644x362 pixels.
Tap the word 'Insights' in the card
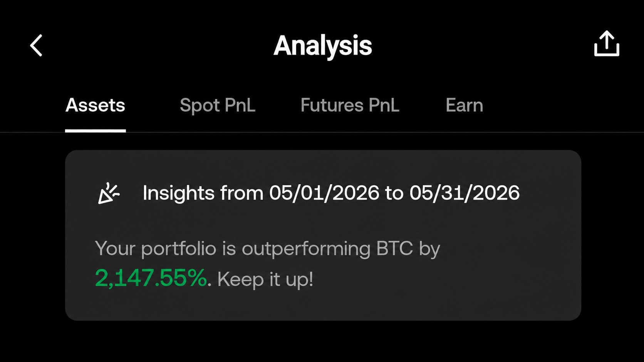click(x=178, y=193)
